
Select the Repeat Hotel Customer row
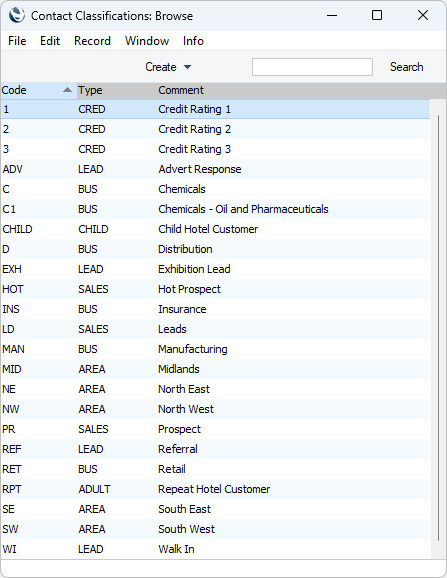point(215,489)
